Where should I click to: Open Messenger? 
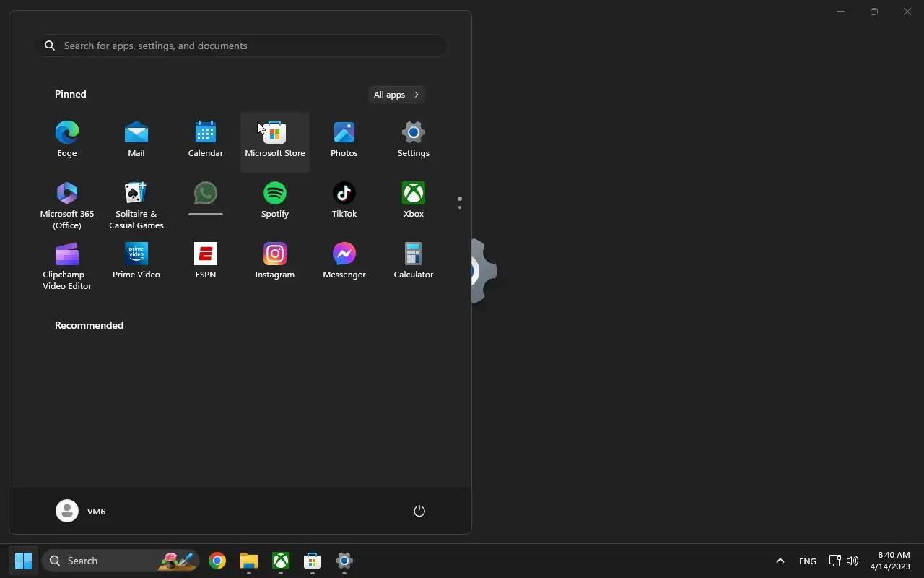tap(344, 261)
